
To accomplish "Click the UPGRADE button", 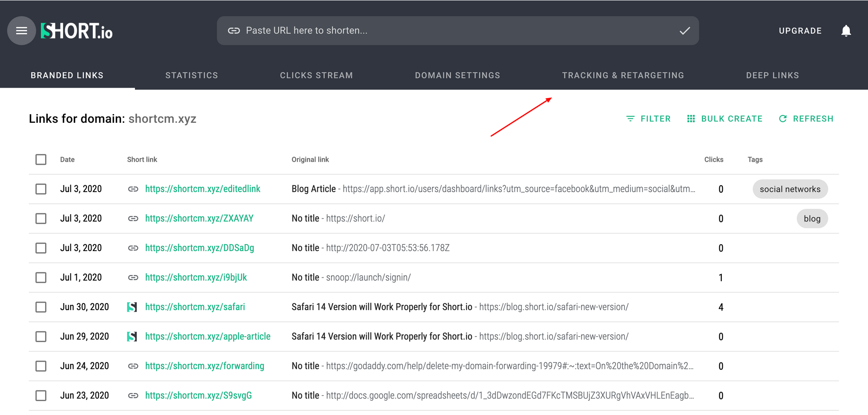I will pyautogui.click(x=800, y=30).
